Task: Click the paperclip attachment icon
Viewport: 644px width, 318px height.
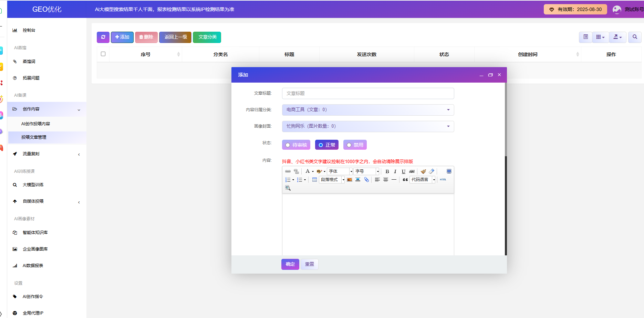Action: (366, 180)
